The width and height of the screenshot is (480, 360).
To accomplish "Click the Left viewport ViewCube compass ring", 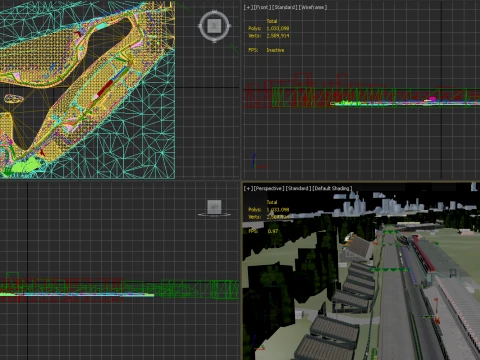I will pyautogui.click(x=214, y=215).
